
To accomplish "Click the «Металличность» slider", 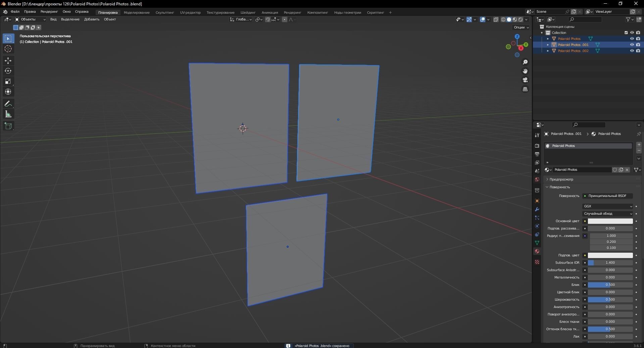I will click(x=610, y=278).
